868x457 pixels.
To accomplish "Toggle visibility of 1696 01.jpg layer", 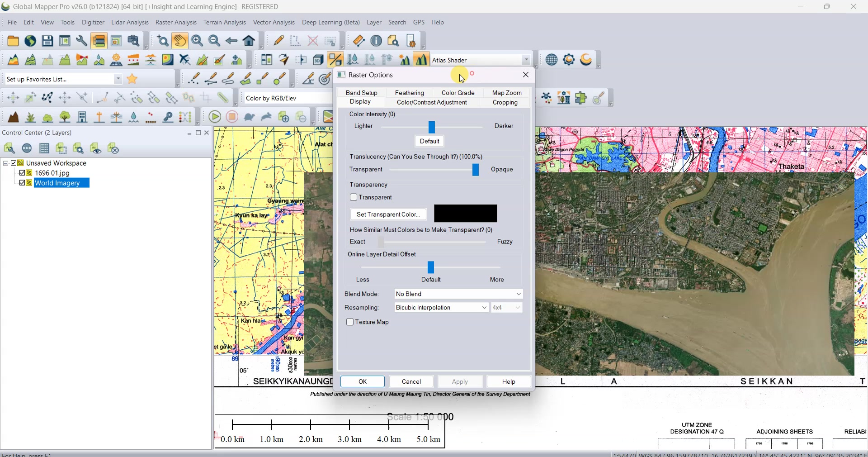I will coord(22,173).
